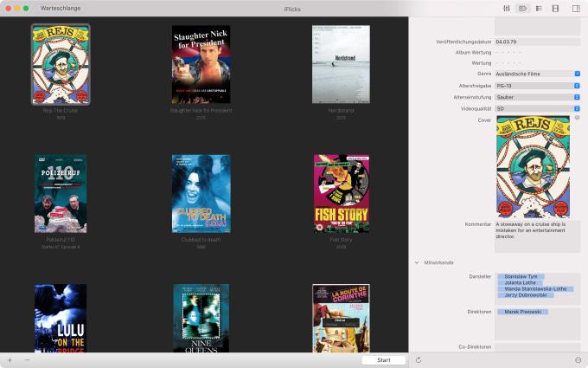Click the Co-Direktoren field
Image resolution: width=588 pixels, height=368 pixels.
(x=537, y=347)
